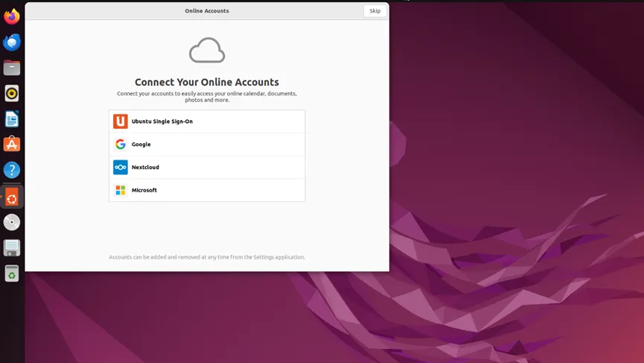Open Firefox from the dock
Image resolution: width=644 pixels, height=363 pixels.
click(12, 17)
